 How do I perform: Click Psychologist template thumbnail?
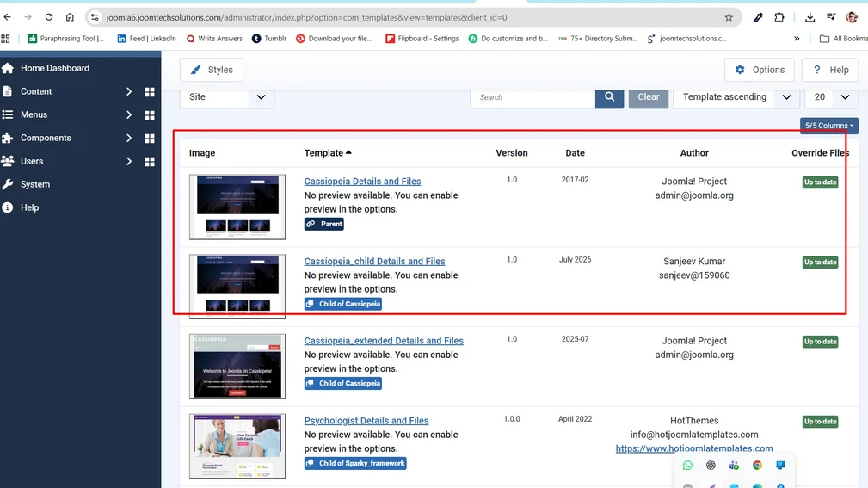click(x=237, y=446)
